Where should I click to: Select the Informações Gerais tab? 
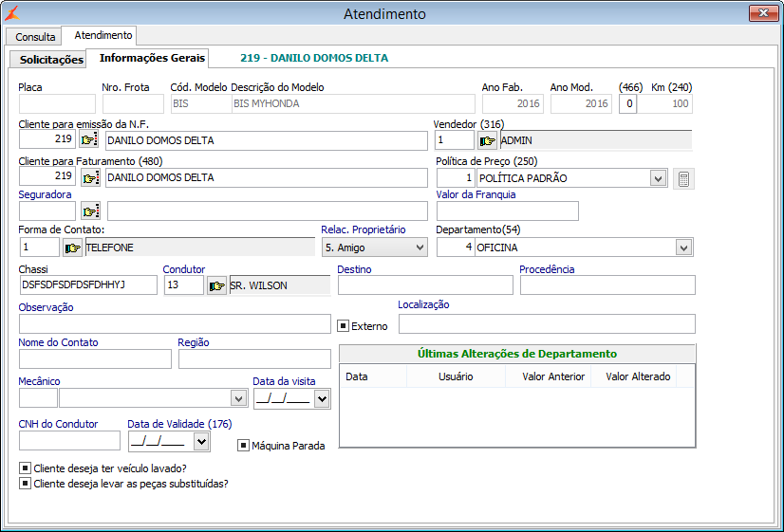(152, 58)
